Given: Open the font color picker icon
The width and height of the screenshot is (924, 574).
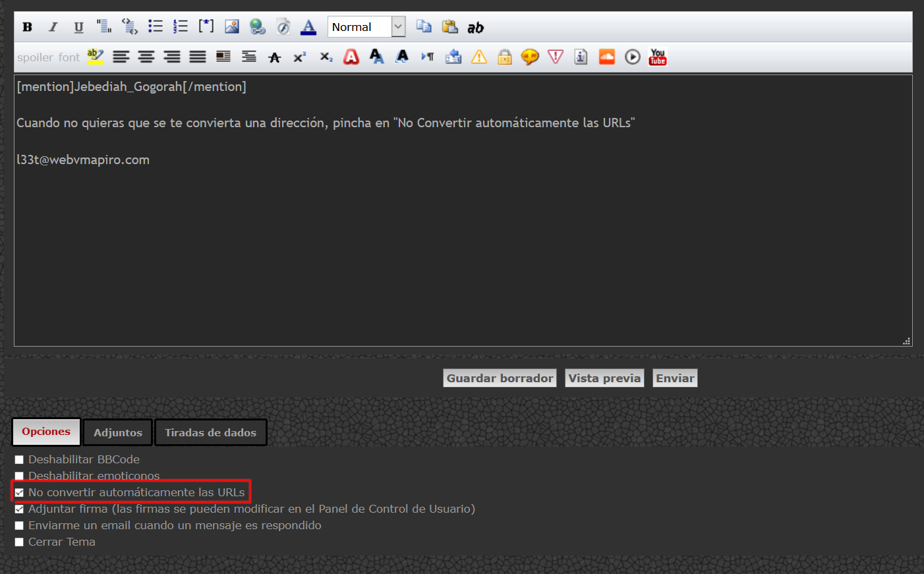Looking at the screenshot, I should (x=308, y=27).
